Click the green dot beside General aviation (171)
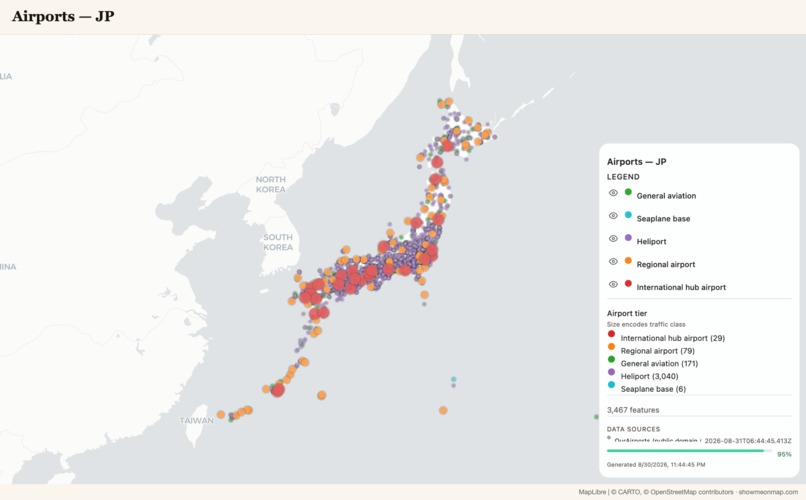Screen dimensions: 806x500 611,359
